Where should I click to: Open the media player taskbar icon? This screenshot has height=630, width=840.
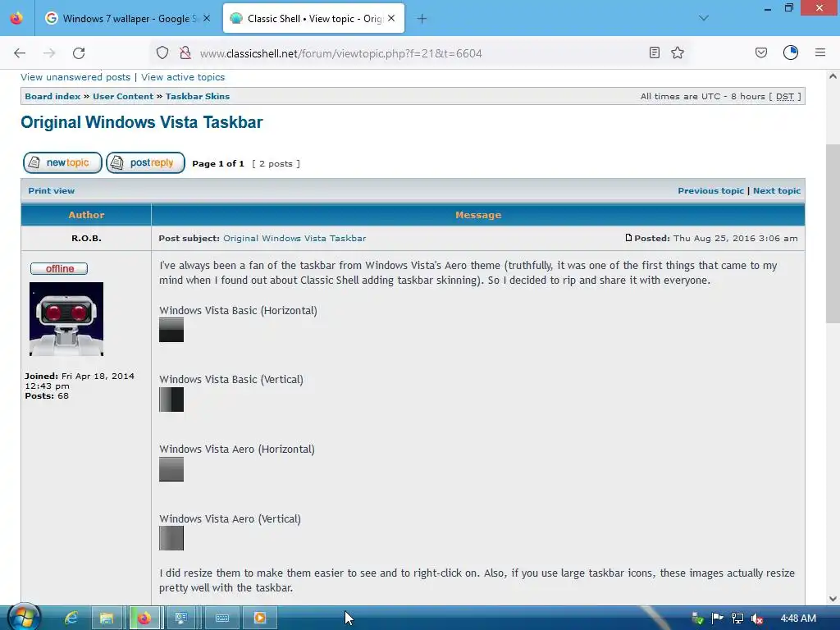[x=260, y=619]
